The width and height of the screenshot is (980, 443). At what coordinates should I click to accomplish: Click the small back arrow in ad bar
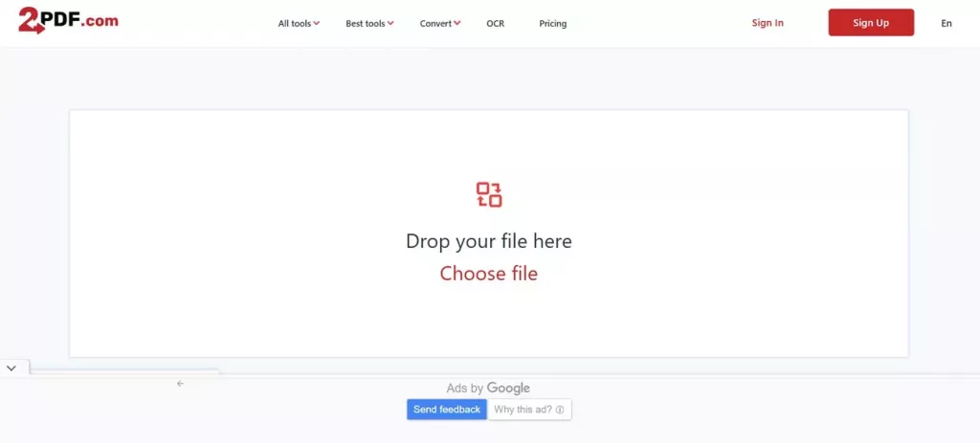click(x=180, y=384)
